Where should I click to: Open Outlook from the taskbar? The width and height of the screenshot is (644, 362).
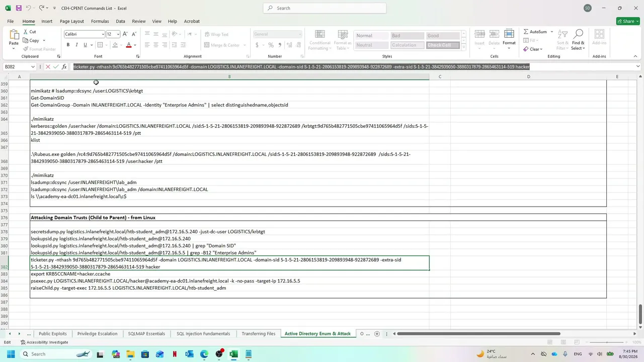[x=189, y=354]
